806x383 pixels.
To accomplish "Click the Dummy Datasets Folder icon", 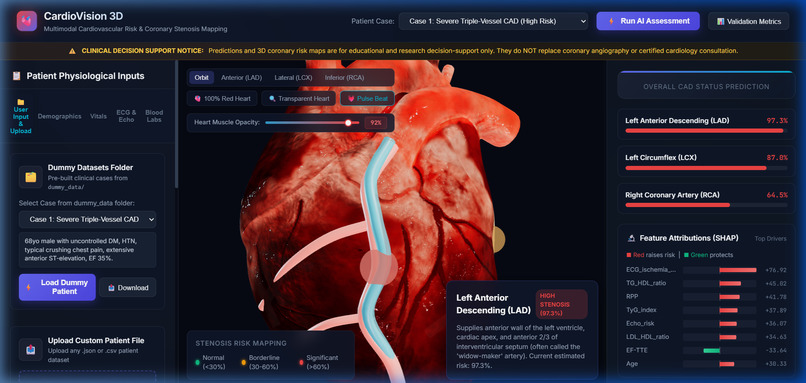I will click(31, 177).
